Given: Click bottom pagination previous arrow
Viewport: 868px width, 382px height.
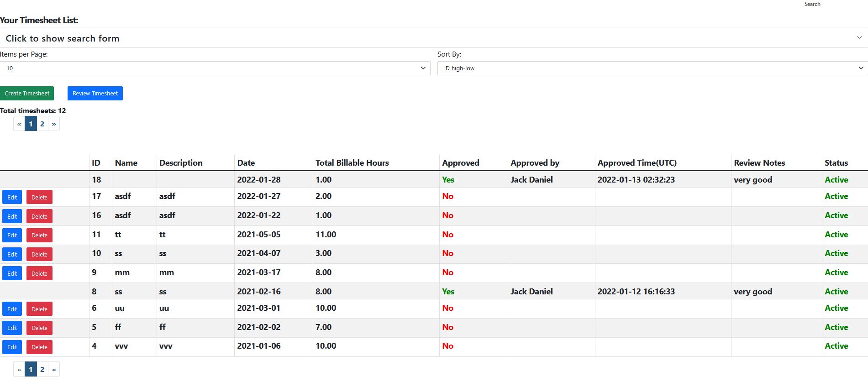Looking at the screenshot, I should click(19, 369).
